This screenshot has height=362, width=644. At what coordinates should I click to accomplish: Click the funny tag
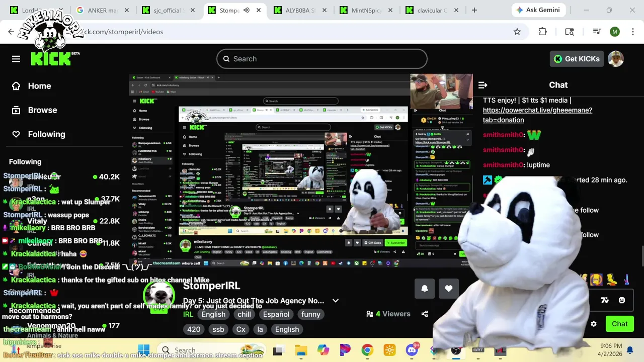[x=311, y=314]
